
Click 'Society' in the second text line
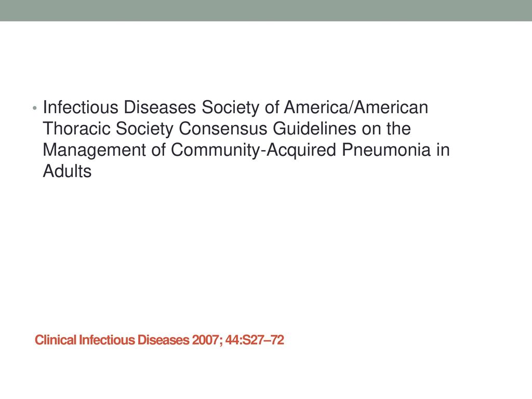[144, 129]
